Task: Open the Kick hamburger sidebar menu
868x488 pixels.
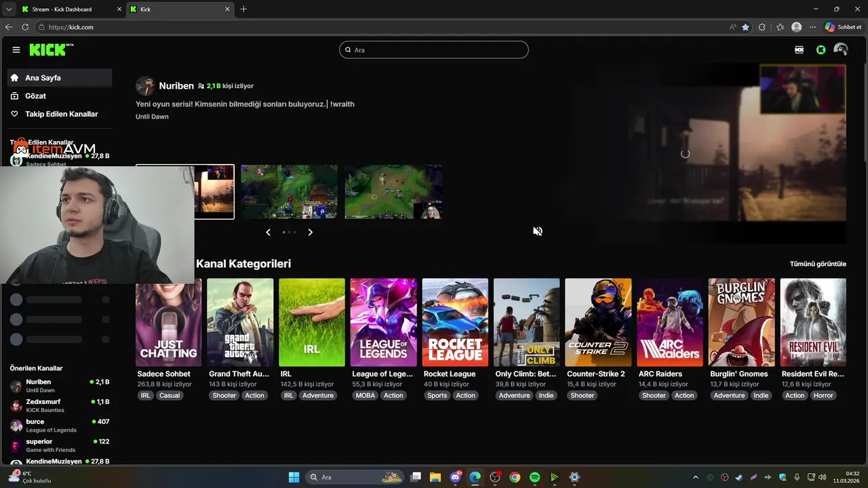Action: pyautogui.click(x=16, y=49)
